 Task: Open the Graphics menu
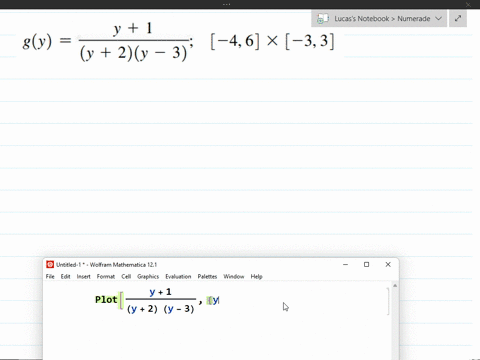click(148, 276)
